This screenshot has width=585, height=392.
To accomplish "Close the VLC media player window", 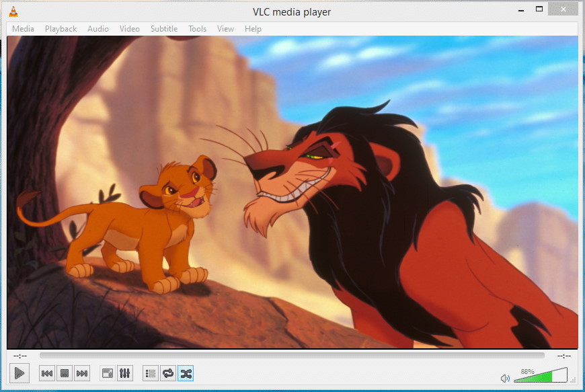I will point(563,9).
